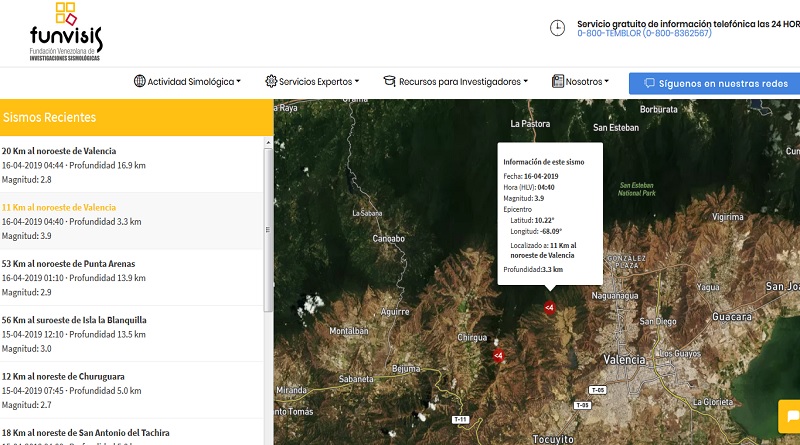Click the T-11 road shield on the map

coord(460,419)
